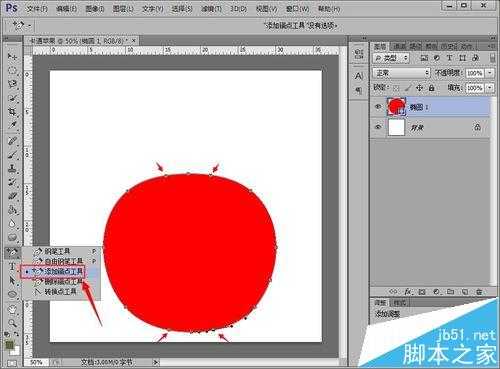This screenshot has width=500, height=369.
Task: Toggle Quick Mask mode
Action: coord(12,363)
